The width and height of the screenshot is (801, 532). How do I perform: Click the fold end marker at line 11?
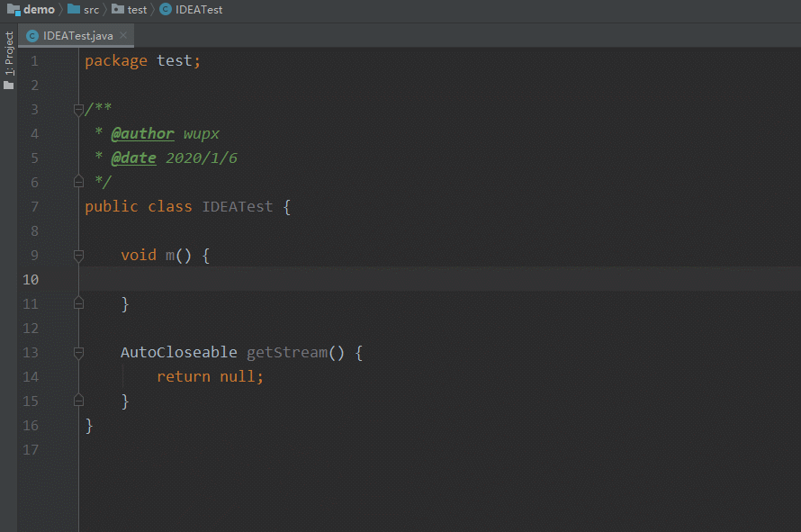pyautogui.click(x=78, y=303)
